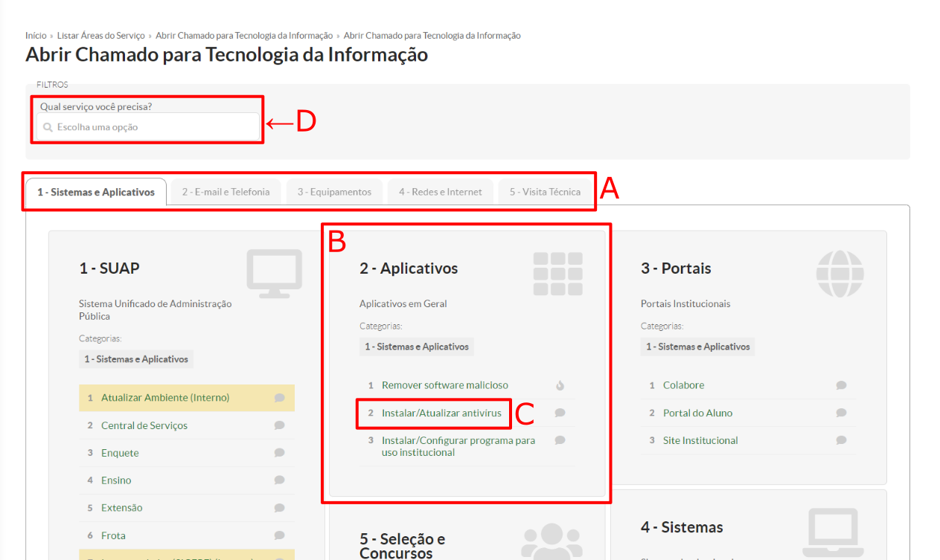This screenshot has width=940, height=560.
Task: Click the monitor icon in SUAP card
Action: tap(274, 273)
